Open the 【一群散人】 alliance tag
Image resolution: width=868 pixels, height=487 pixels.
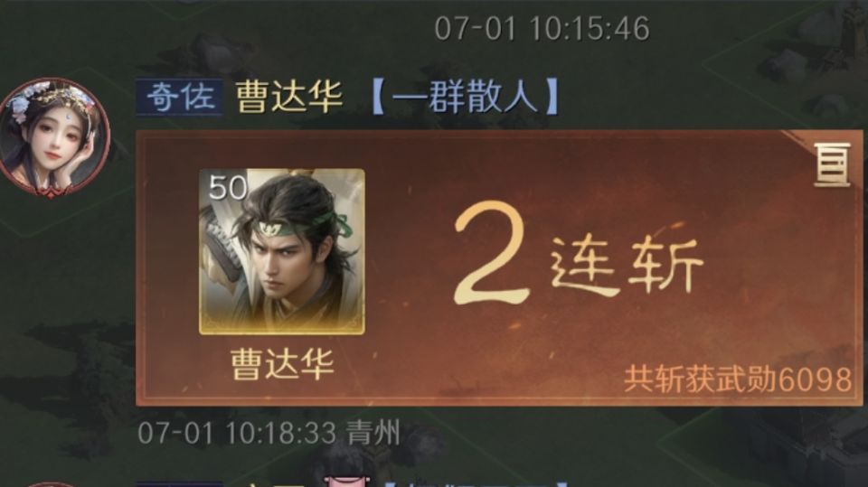coord(465,97)
